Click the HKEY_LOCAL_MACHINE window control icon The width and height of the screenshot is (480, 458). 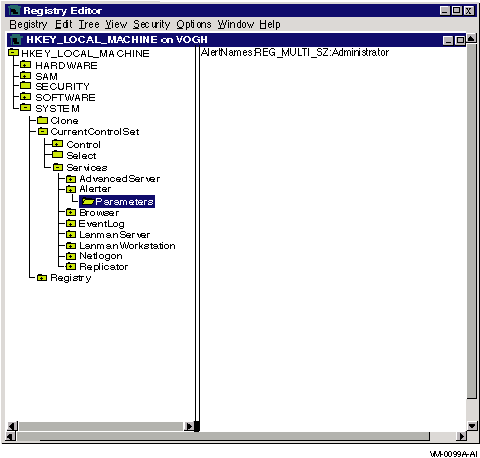point(15,40)
